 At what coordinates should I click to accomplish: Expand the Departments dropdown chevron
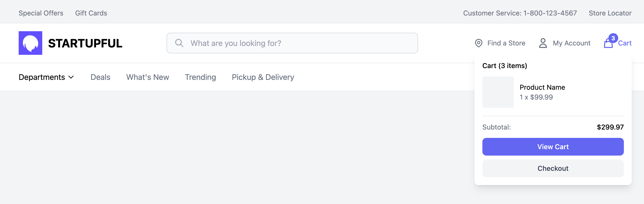pos(71,77)
